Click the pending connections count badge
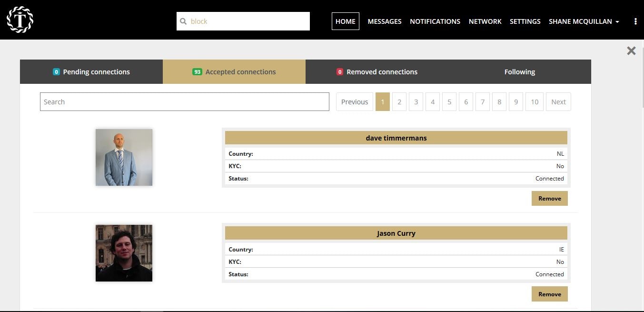644x312 pixels. tap(56, 71)
